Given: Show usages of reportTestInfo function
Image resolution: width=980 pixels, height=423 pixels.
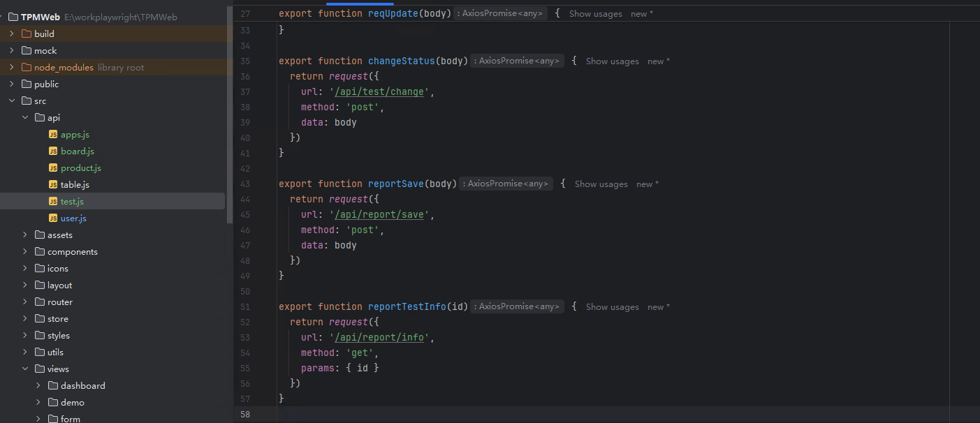Looking at the screenshot, I should tap(612, 307).
